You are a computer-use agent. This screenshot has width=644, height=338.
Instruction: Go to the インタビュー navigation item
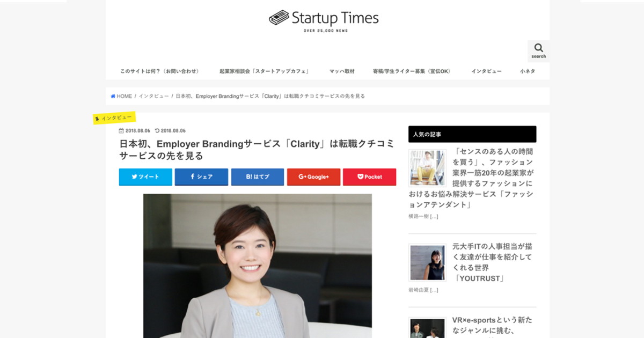pos(487,71)
